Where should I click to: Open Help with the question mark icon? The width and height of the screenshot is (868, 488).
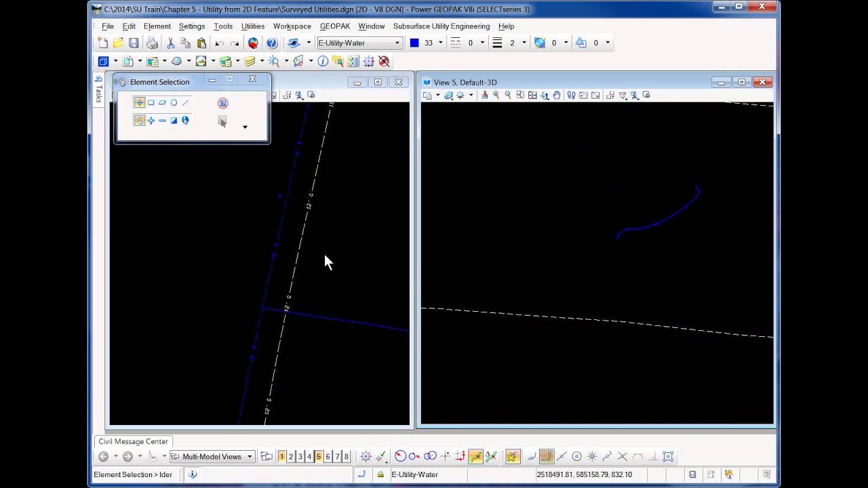[x=271, y=43]
